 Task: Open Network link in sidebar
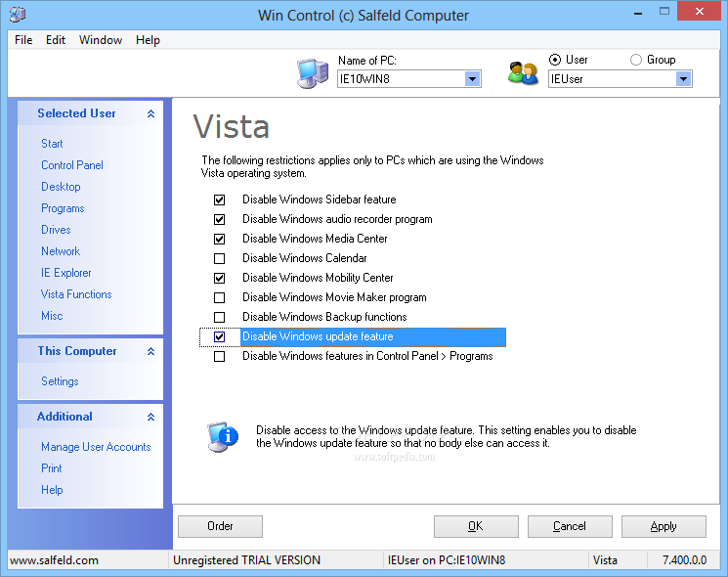61,251
